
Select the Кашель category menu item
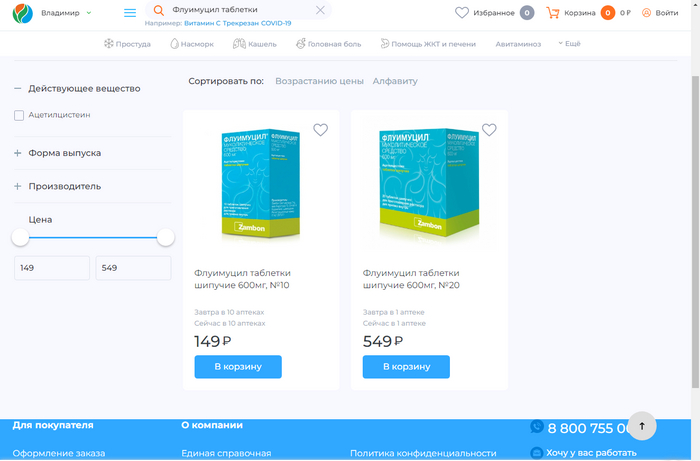(254, 44)
